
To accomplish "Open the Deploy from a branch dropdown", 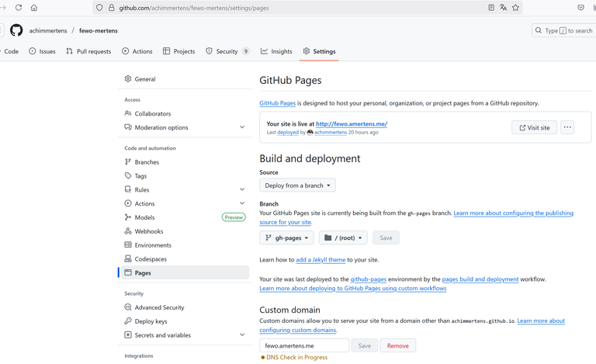I will point(298,185).
